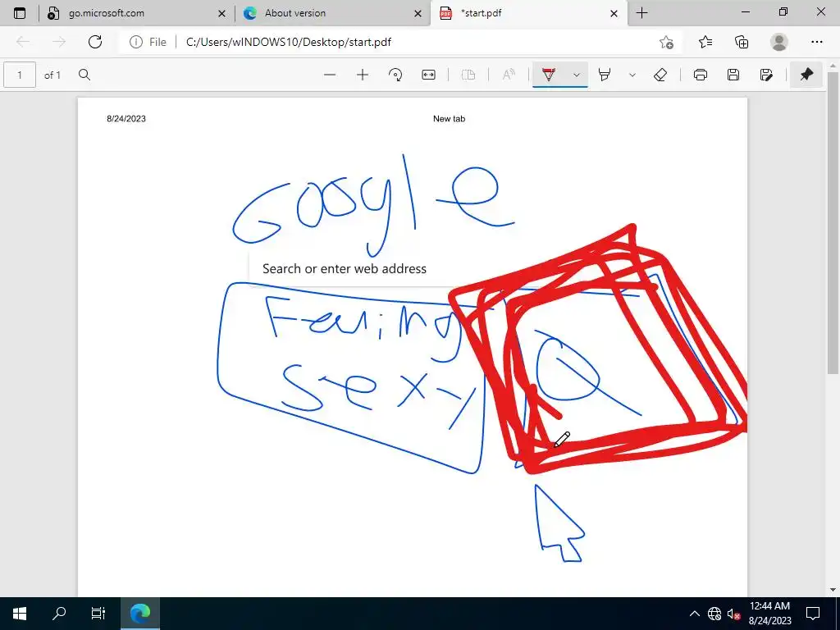Find in PDF with search icon

(x=84, y=75)
